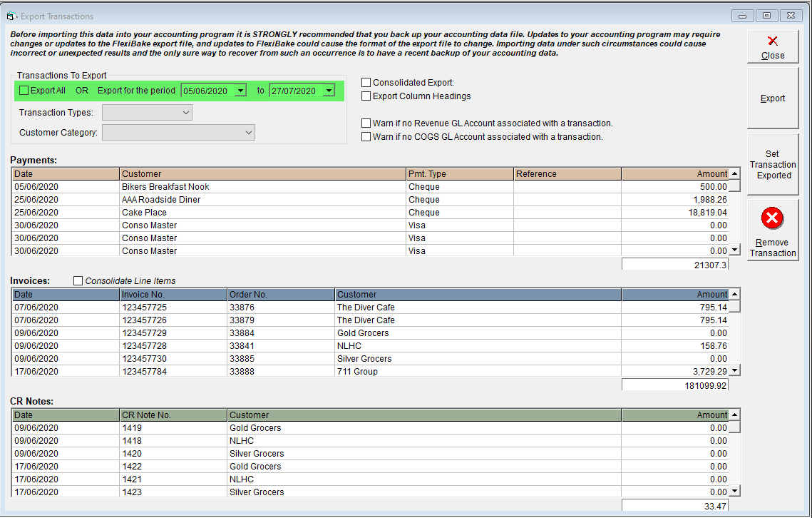812x518 pixels.
Task: Select CR note 1422
Action: [x=370, y=467]
